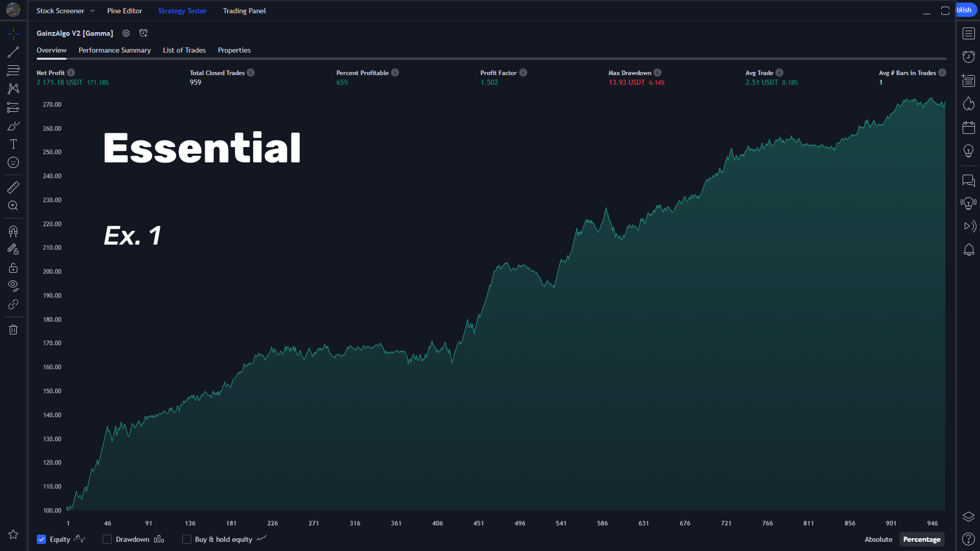Enable the Drawdown checkbox

[x=107, y=539]
